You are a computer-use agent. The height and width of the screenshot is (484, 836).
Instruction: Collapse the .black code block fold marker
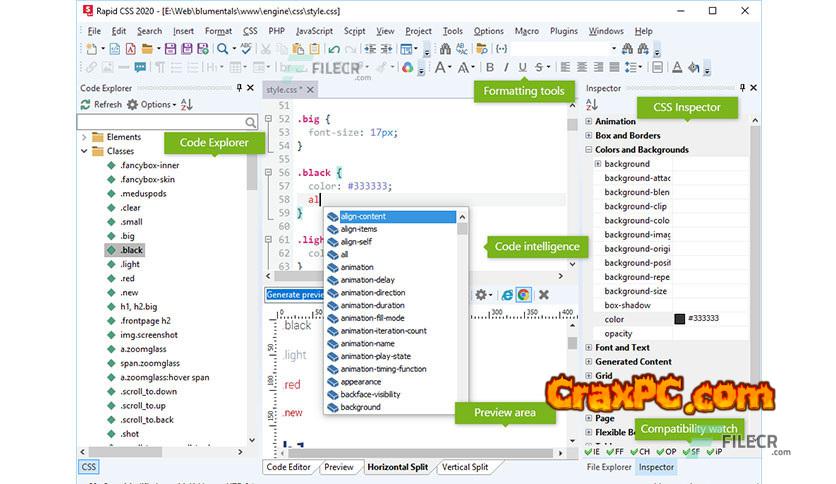269,171
